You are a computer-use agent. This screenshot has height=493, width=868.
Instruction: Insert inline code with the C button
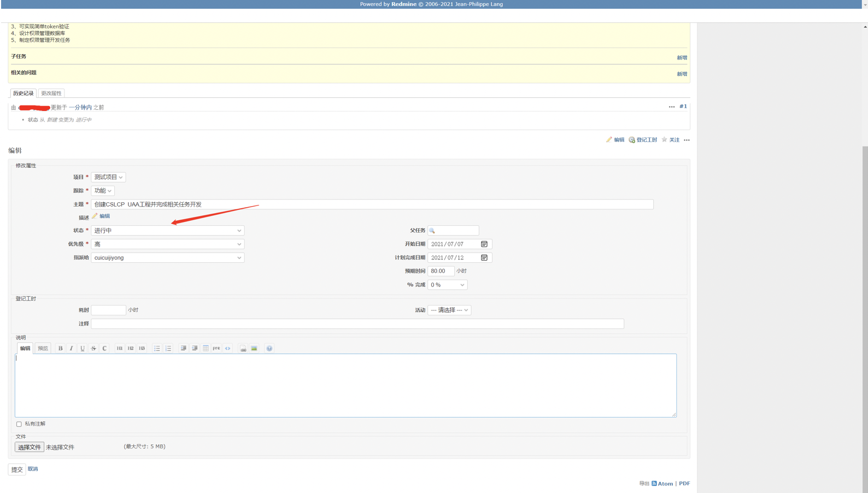104,348
